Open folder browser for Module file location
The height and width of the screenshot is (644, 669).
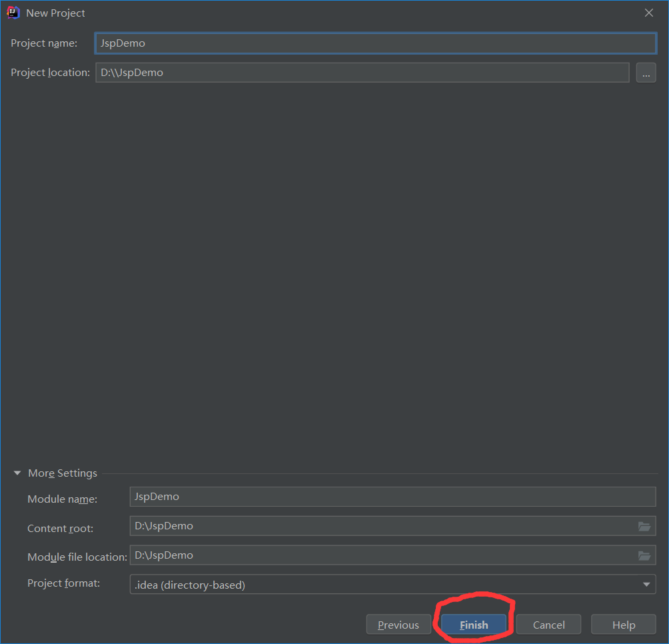(644, 555)
